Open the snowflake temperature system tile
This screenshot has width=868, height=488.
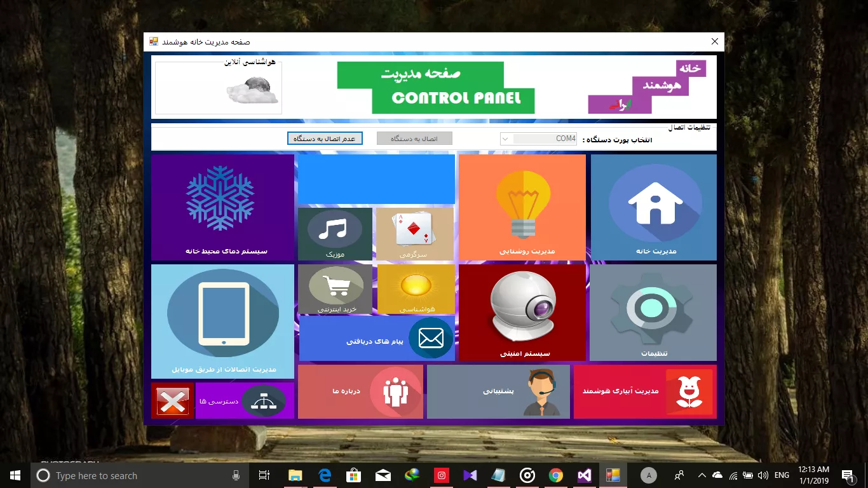coord(222,207)
